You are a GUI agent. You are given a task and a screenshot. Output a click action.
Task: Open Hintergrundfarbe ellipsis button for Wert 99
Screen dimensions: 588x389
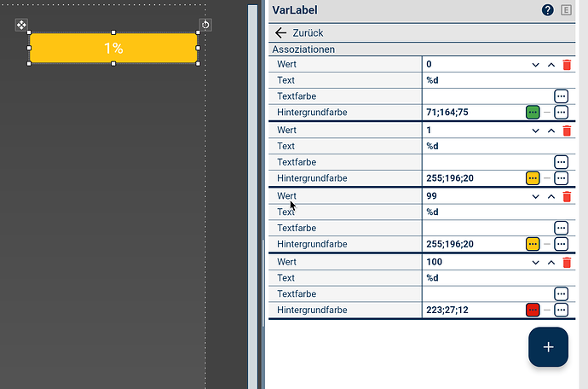pos(561,244)
